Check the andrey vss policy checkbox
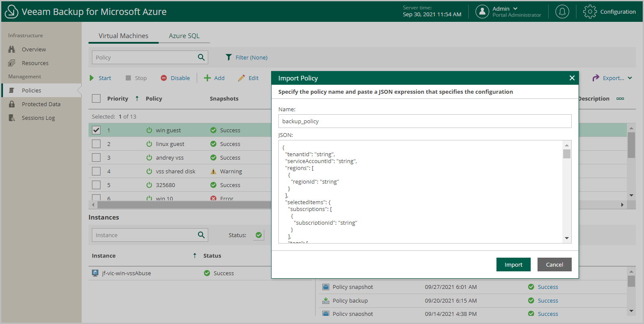This screenshot has height=324, width=644. [96, 158]
